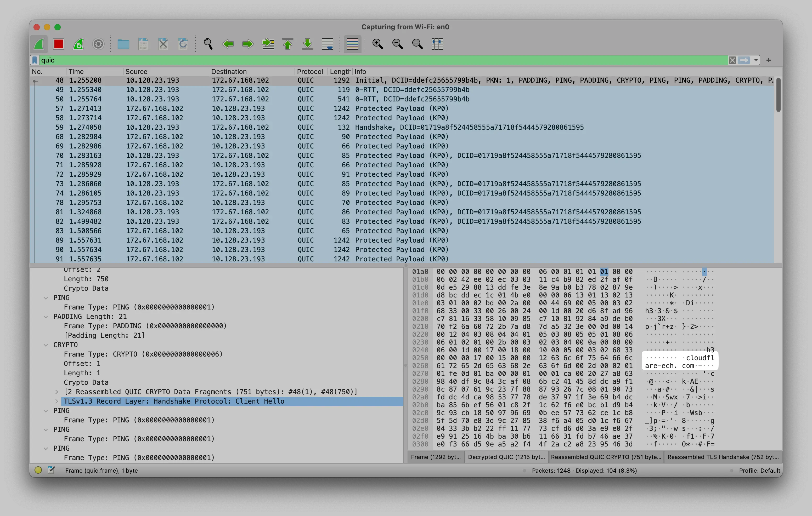
Task: Open display filter history dropdown
Action: tap(756, 60)
